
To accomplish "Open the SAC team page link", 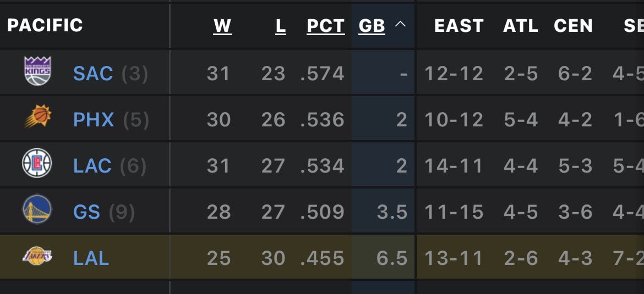I will [x=93, y=74].
